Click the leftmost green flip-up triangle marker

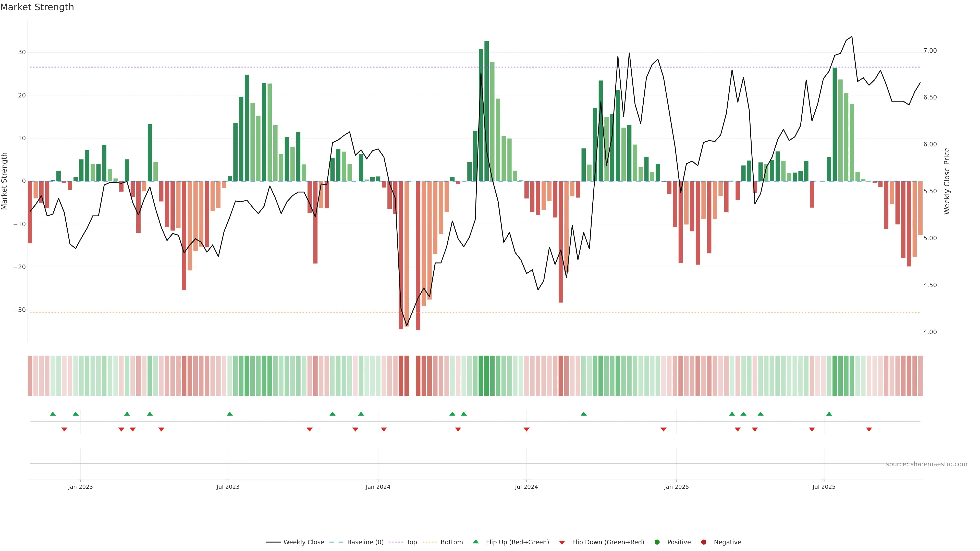coord(53,414)
